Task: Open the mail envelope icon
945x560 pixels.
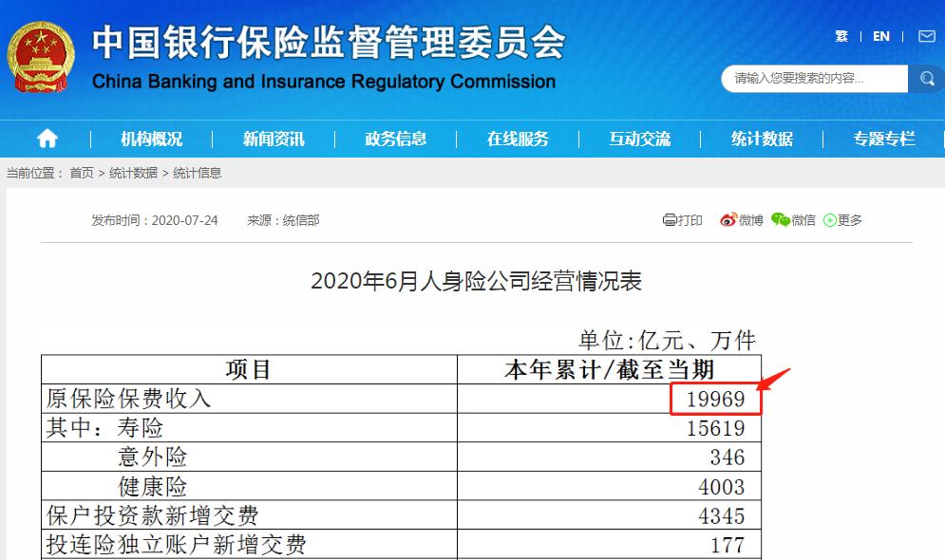Action: [x=926, y=36]
